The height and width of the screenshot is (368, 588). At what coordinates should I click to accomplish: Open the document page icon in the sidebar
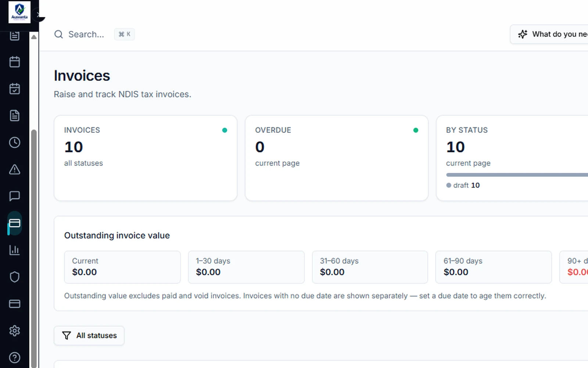[x=15, y=116]
